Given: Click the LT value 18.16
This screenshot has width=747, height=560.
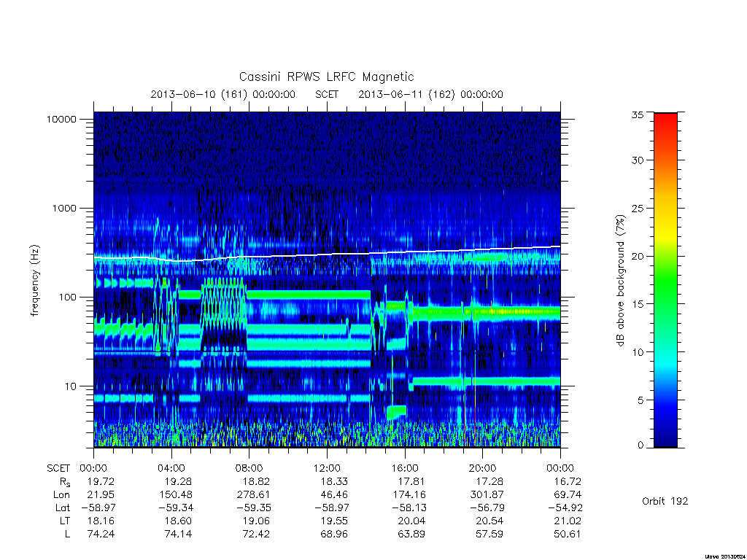Looking at the screenshot, I should (101, 521).
